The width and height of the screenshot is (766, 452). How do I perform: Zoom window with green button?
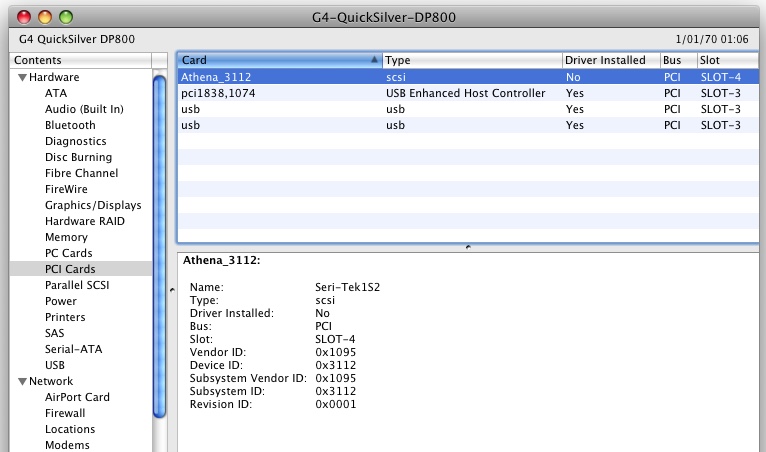(x=66, y=17)
